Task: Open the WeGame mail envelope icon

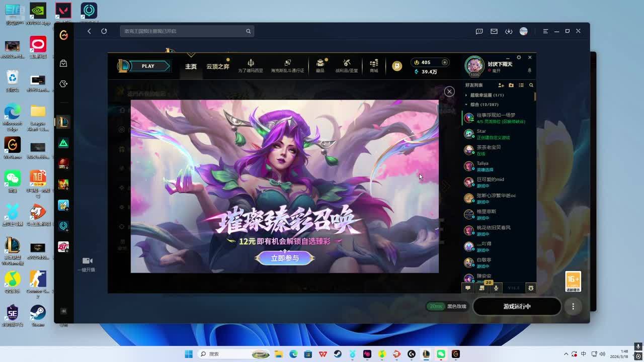Action: 494,31
